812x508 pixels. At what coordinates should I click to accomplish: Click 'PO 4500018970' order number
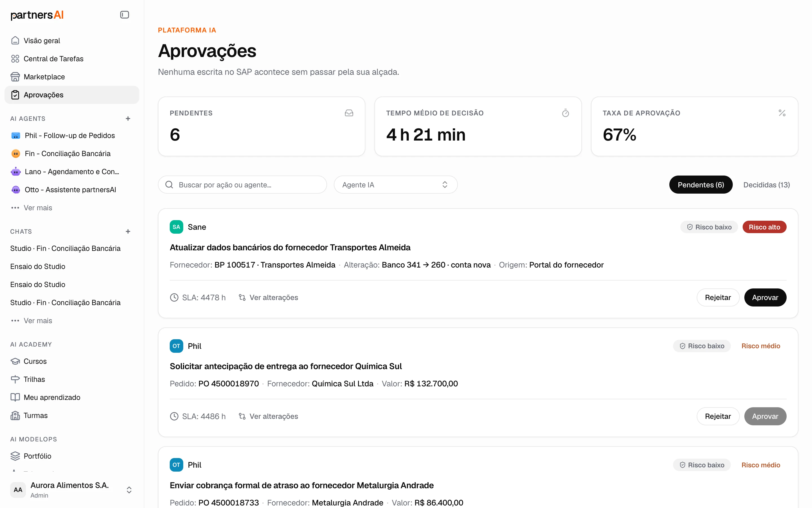tap(228, 384)
